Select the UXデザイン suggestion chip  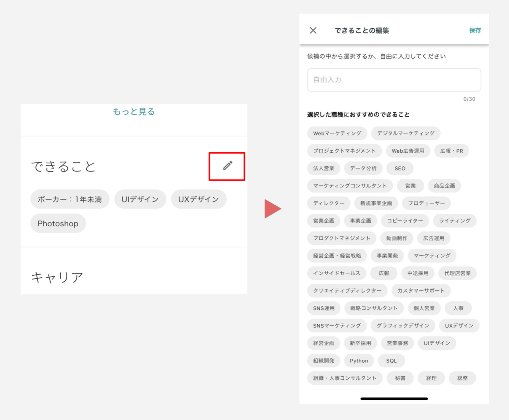tap(459, 326)
